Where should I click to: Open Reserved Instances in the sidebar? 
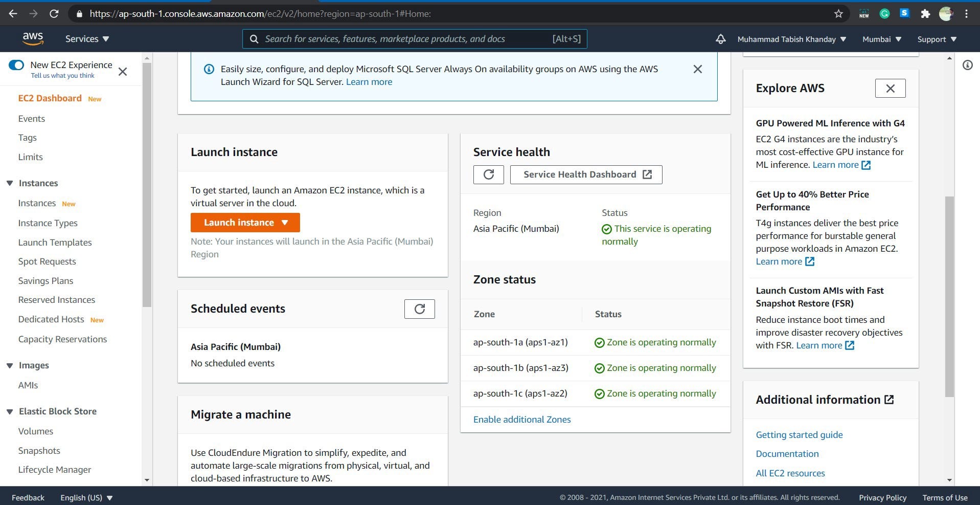point(57,300)
